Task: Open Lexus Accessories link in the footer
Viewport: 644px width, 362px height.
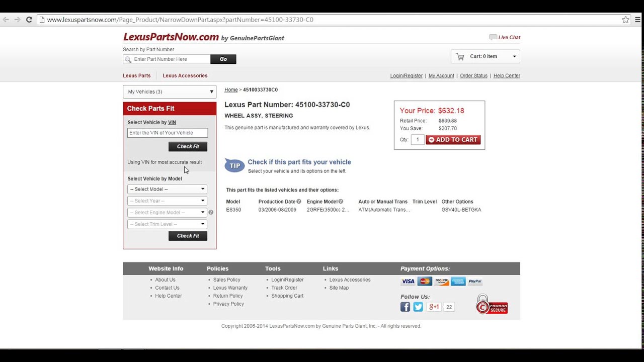Action: 350,280
